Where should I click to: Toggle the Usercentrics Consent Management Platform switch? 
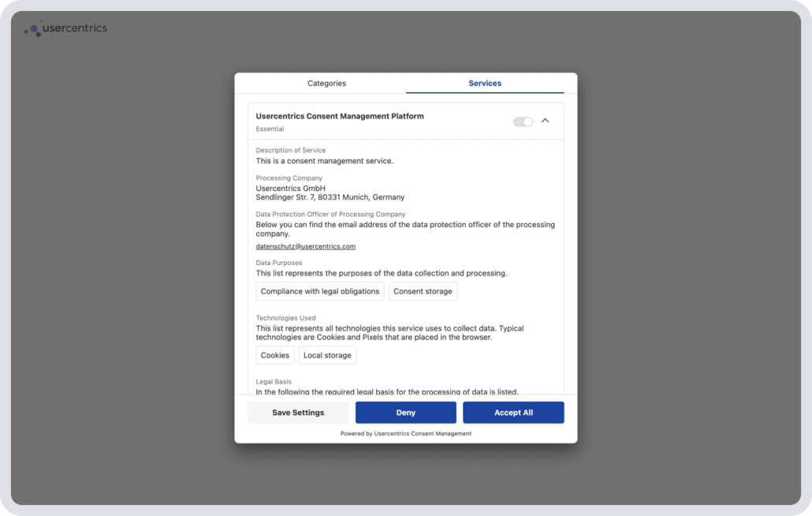coord(523,122)
